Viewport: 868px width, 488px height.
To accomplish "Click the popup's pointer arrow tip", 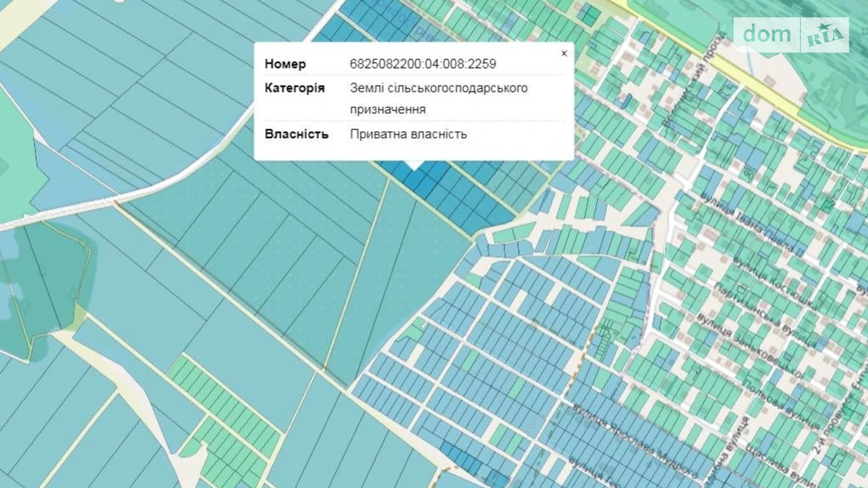I will 414,168.
